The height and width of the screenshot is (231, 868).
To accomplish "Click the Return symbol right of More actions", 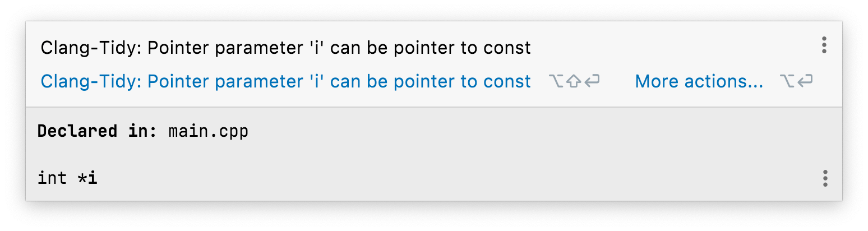I will (805, 82).
